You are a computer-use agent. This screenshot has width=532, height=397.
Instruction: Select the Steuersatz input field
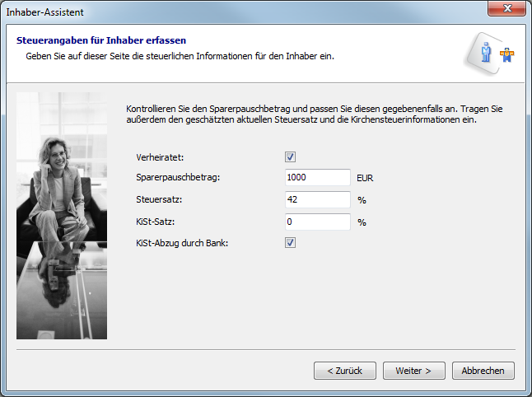pos(317,199)
